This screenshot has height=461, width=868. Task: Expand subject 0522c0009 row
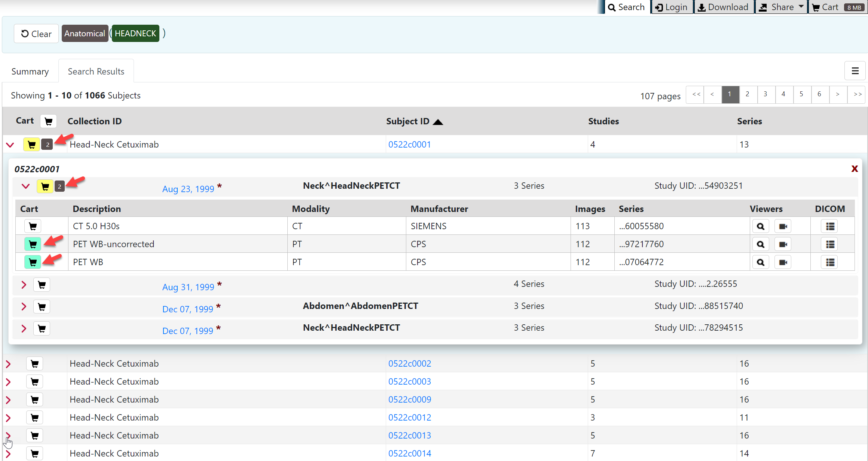[x=8, y=400]
